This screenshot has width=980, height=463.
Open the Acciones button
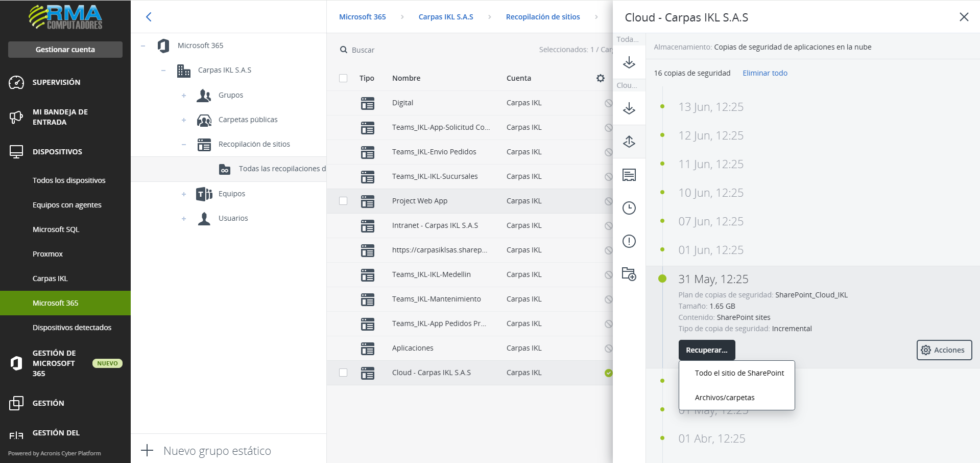point(944,350)
